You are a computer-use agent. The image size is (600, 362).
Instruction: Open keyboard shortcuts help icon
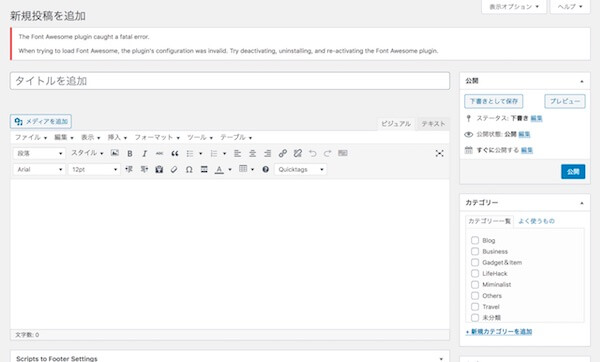pos(266,169)
